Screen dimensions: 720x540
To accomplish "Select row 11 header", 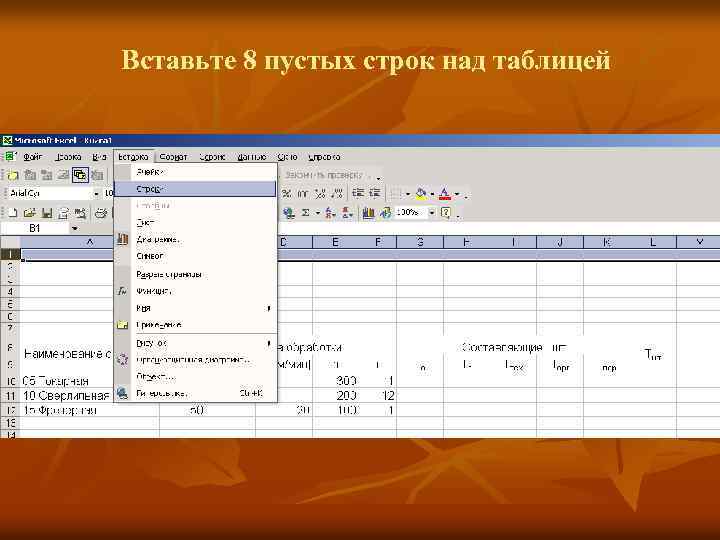I will 10,395.
